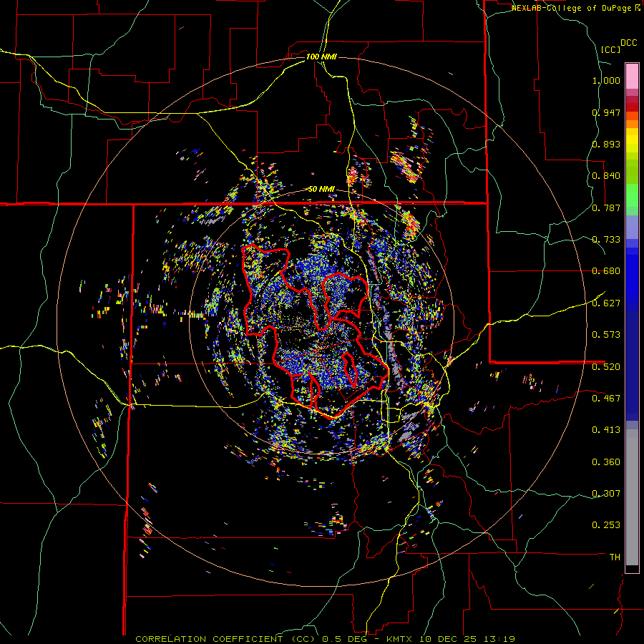Screen dimensions: 644x644
Task: Click the 0.680 scale value
Action: pyautogui.click(x=606, y=271)
